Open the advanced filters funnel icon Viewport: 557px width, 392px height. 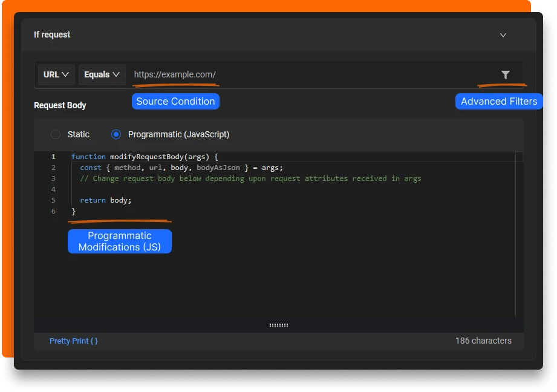pyautogui.click(x=505, y=74)
